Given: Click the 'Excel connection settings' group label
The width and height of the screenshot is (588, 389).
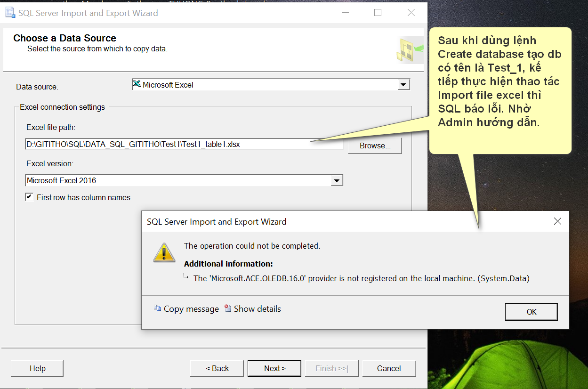Looking at the screenshot, I should click(62, 107).
